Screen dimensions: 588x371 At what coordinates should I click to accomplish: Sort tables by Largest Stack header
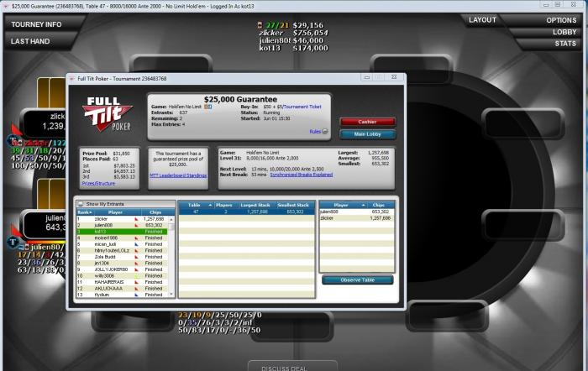[x=255, y=205]
